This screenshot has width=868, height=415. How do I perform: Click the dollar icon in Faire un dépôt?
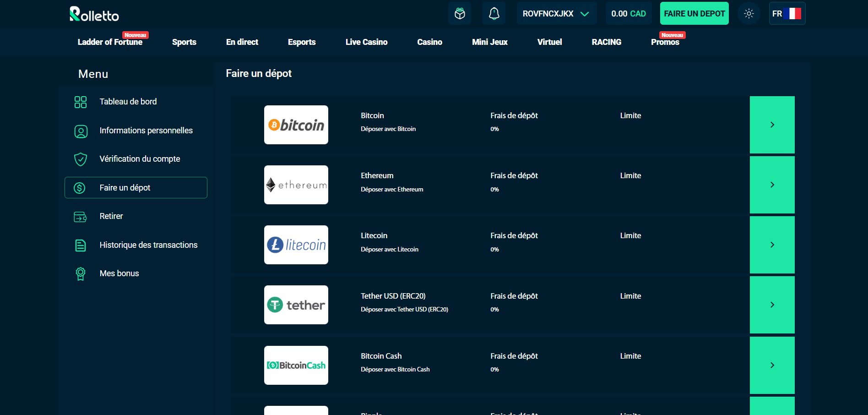80,188
